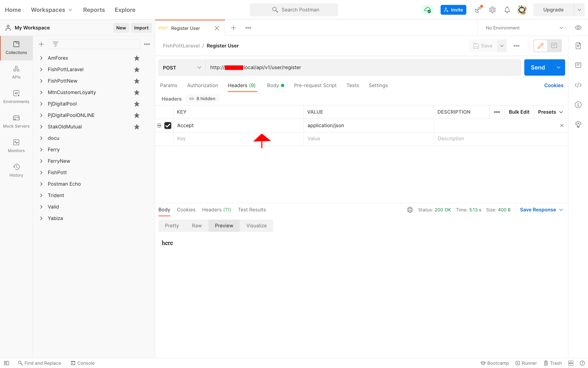Toggle favorite star for FishPottNew
Screen dimensions: 588x368
[137, 81]
